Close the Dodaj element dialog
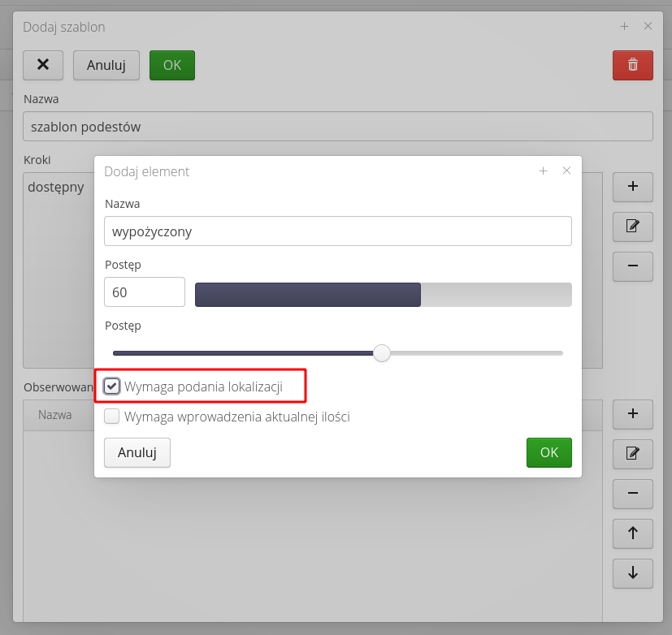This screenshot has width=672, height=635. click(567, 171)
